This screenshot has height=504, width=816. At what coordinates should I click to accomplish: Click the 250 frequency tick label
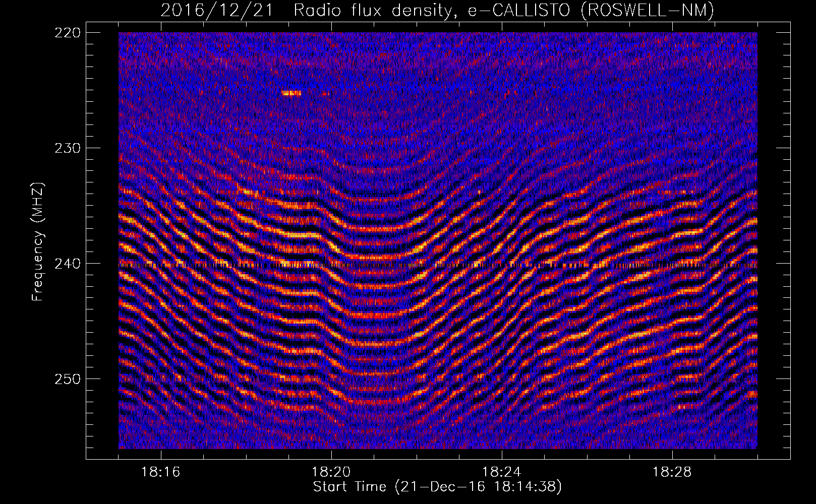pos(67,379)
